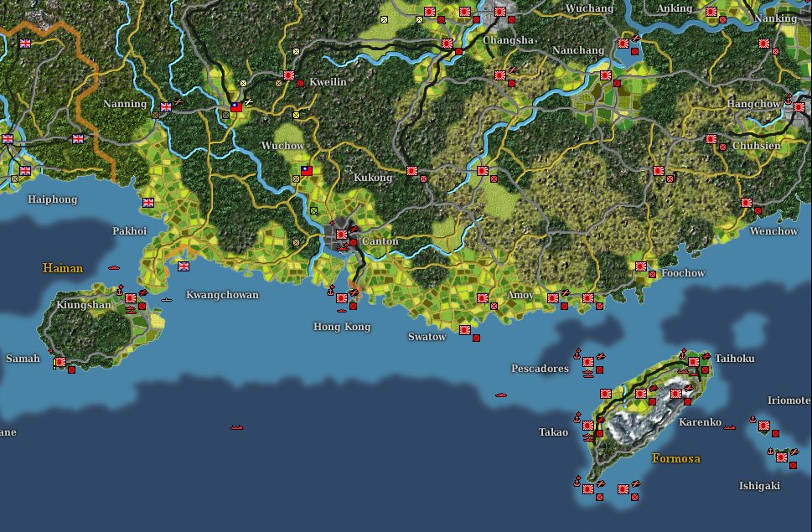The width and height of the screenshot is (812, 532).
Task: Click the Nanchang label
Action: (x=578, y=50)
